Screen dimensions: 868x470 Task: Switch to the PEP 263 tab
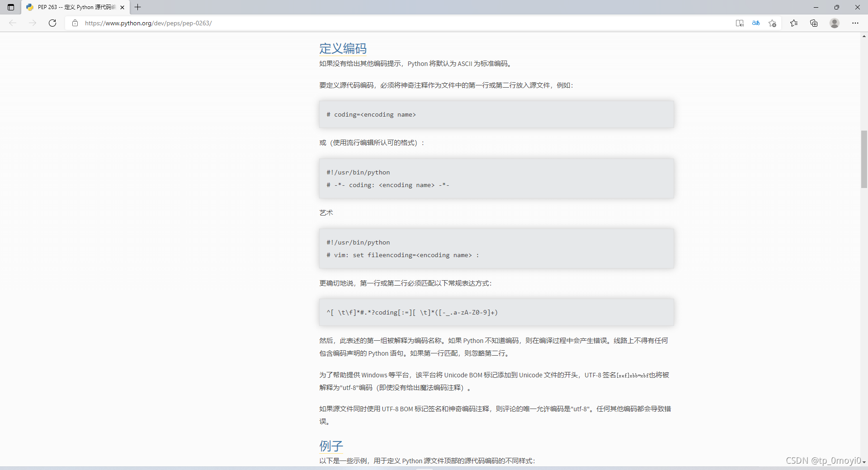point(72,7)
